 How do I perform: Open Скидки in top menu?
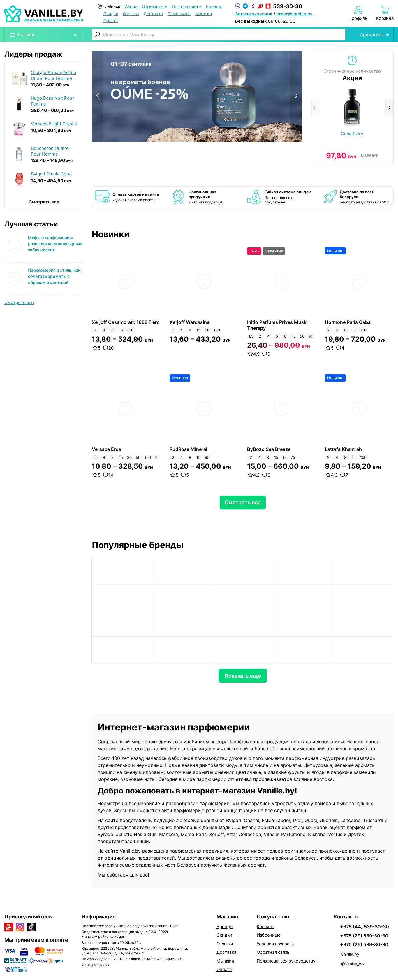(x=111, y=14)
